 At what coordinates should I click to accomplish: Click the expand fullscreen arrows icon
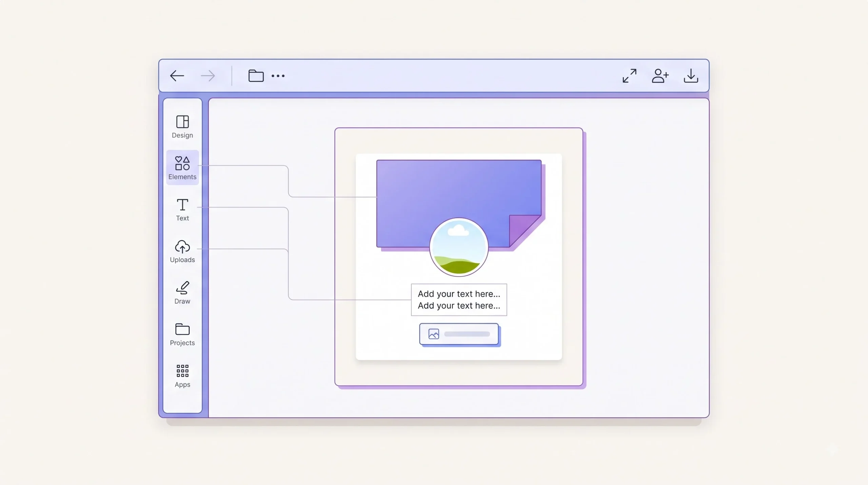coord(629,76)
